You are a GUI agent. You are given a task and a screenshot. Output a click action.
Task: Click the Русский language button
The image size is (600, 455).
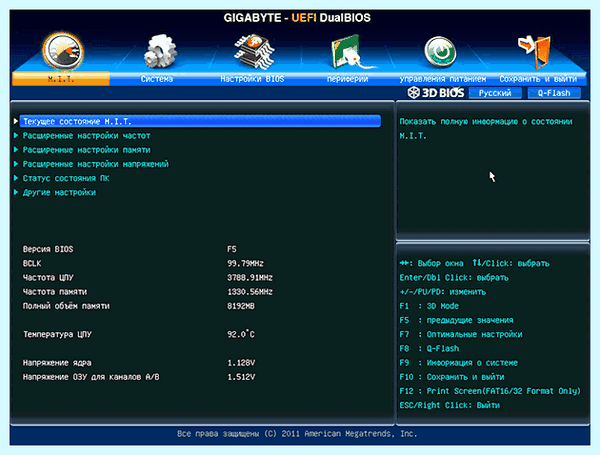point(495,93)
